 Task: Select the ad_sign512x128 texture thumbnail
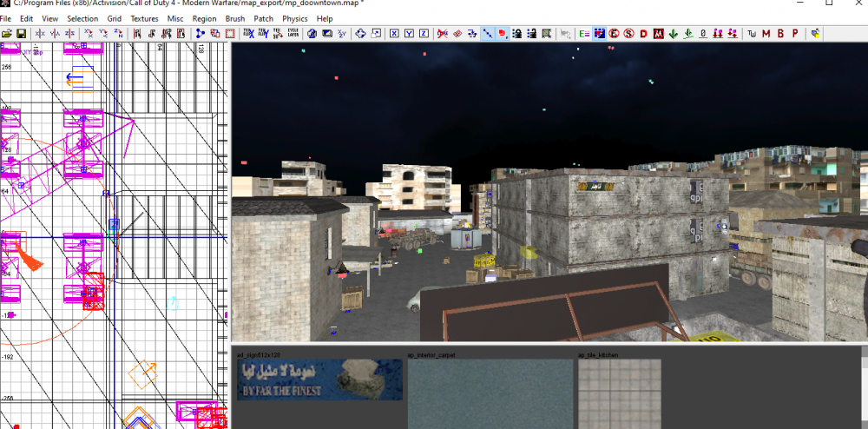[x=320, y=379]
